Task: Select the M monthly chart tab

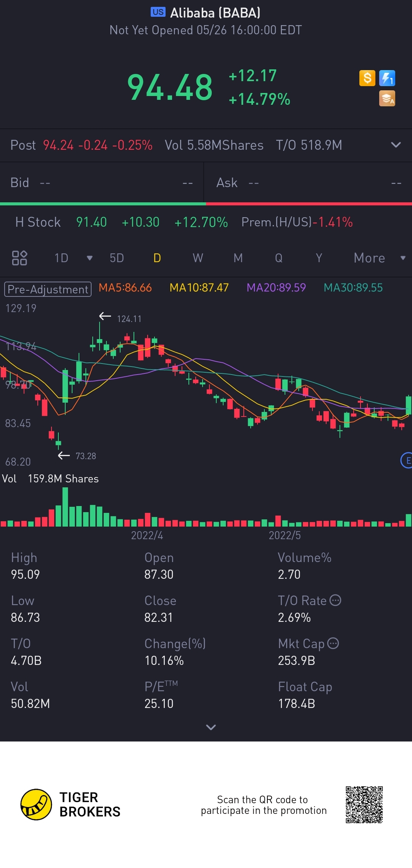Action: (x=238, y=258)
